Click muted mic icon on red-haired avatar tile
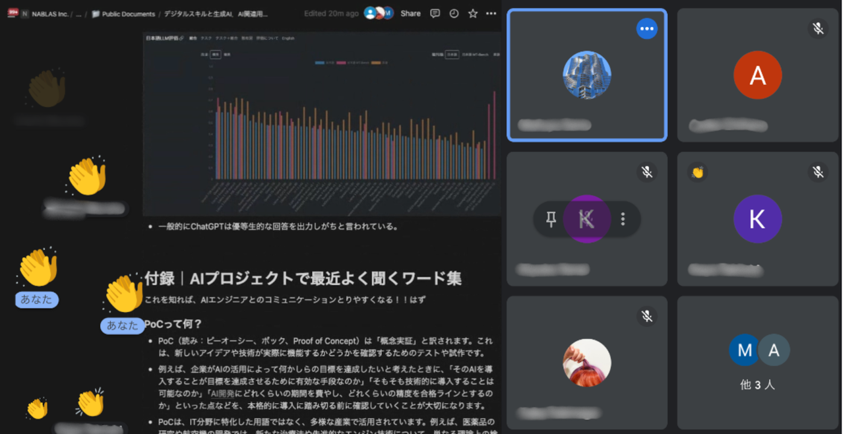Viewport: 868px width, 434px height. [647, 316]
